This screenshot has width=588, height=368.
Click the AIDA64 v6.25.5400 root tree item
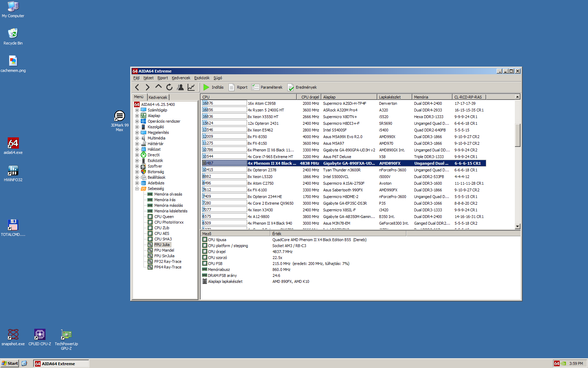coord(157,104)
